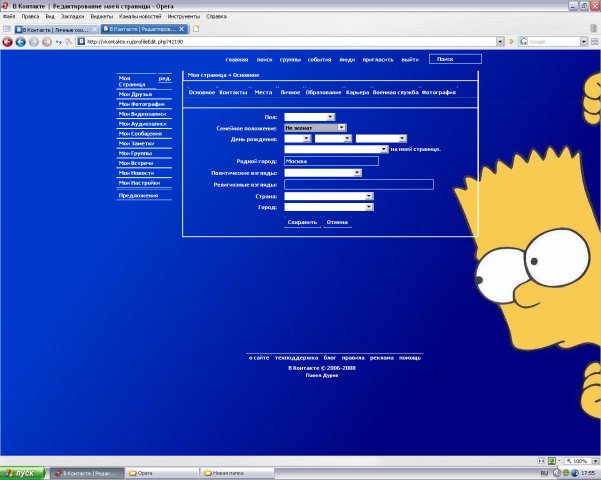The height and width of the screenshot is (480, 601).
Task: Click the Религиозные взгляды input field
Action: coord(359,184)
